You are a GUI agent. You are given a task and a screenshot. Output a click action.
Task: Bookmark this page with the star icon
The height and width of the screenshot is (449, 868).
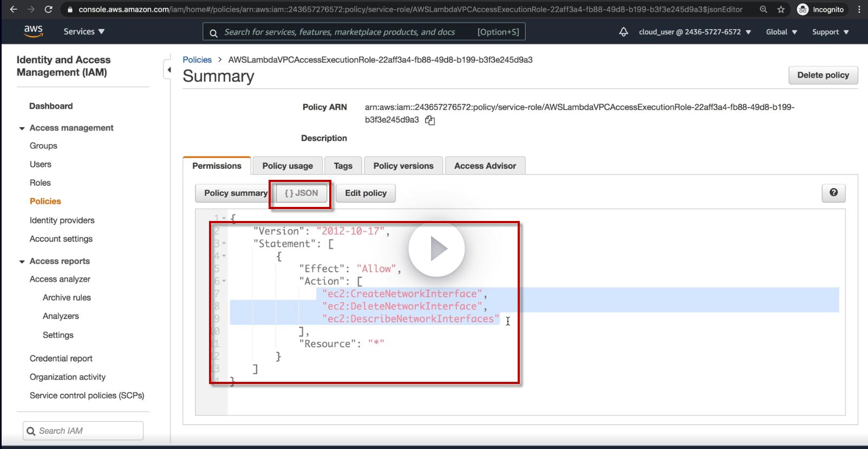click(780, 9)
